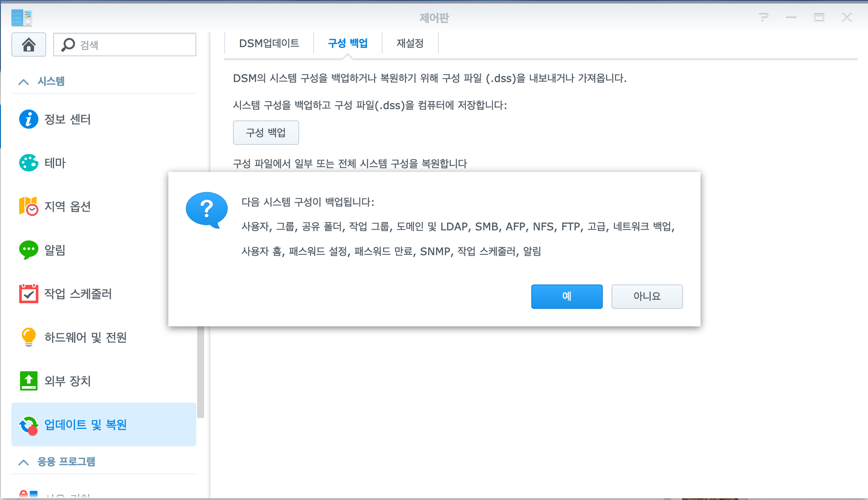The width and height of the screenshot is (868, 500).
Task: Click the sidebar vertical scrollbar
Action: tap(201, 371)
